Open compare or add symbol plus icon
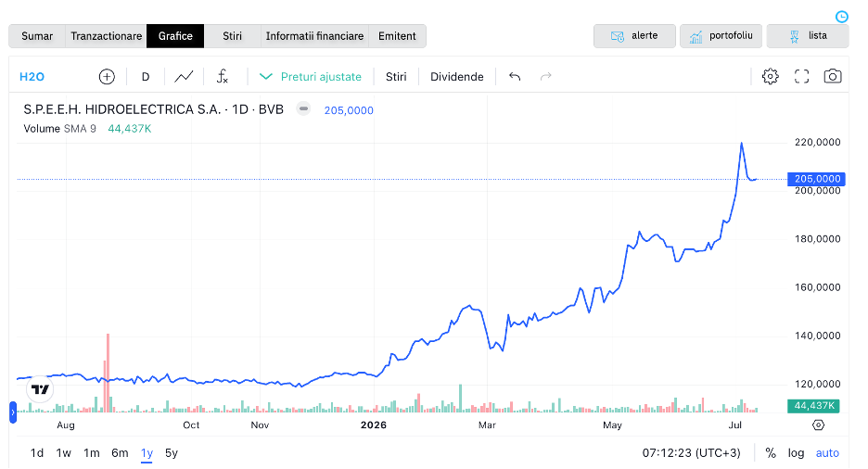The height and width of the screenshot is (469, 868). click(x=107, y=76)
